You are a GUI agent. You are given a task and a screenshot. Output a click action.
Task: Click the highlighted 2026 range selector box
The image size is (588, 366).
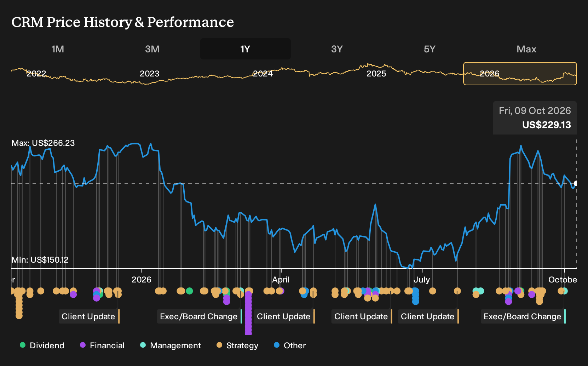520,74
